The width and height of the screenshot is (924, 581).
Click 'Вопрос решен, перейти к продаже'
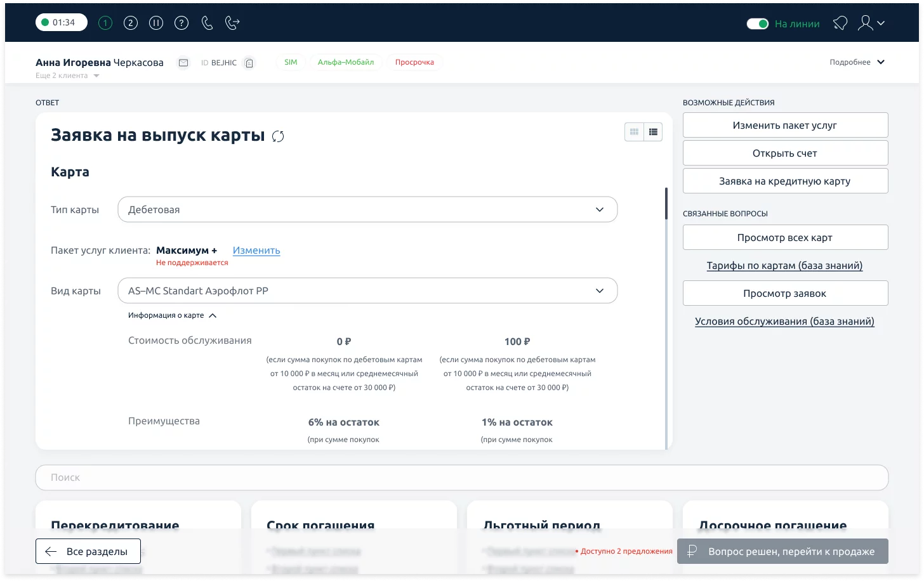click(782, 551)
